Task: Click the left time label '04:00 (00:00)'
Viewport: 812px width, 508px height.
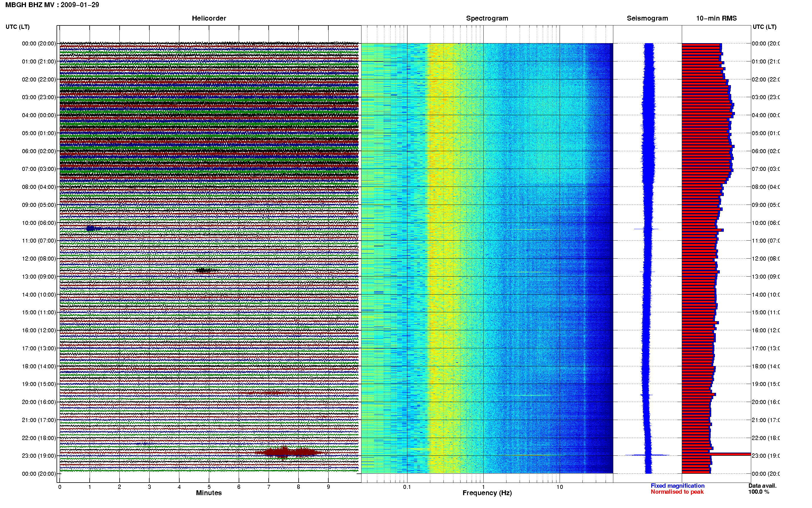Action: click(x=39, y=115)
